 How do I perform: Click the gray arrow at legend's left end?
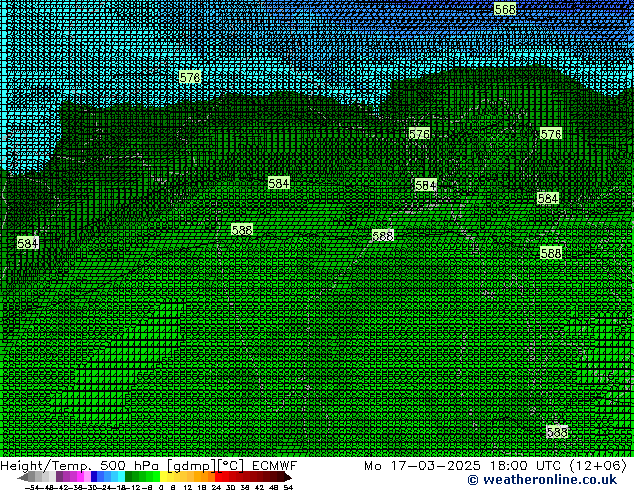coord(22,477)
